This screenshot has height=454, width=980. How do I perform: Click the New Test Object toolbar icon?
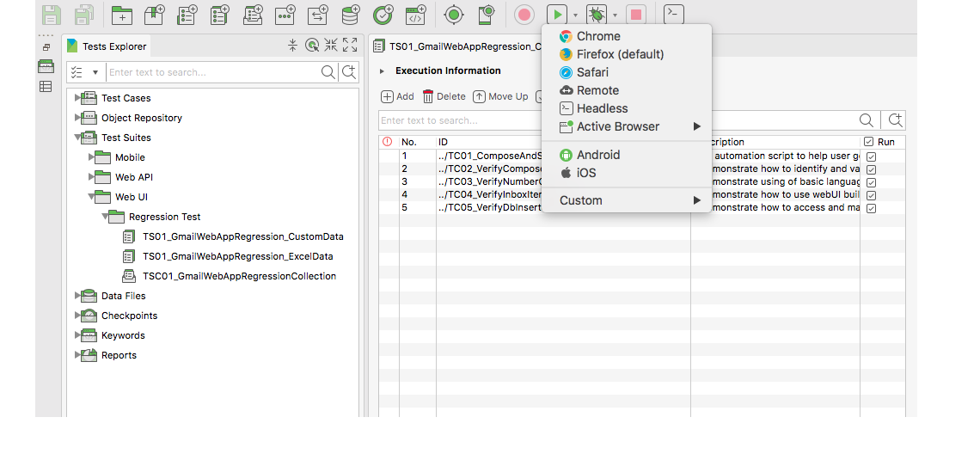point(285,15)
